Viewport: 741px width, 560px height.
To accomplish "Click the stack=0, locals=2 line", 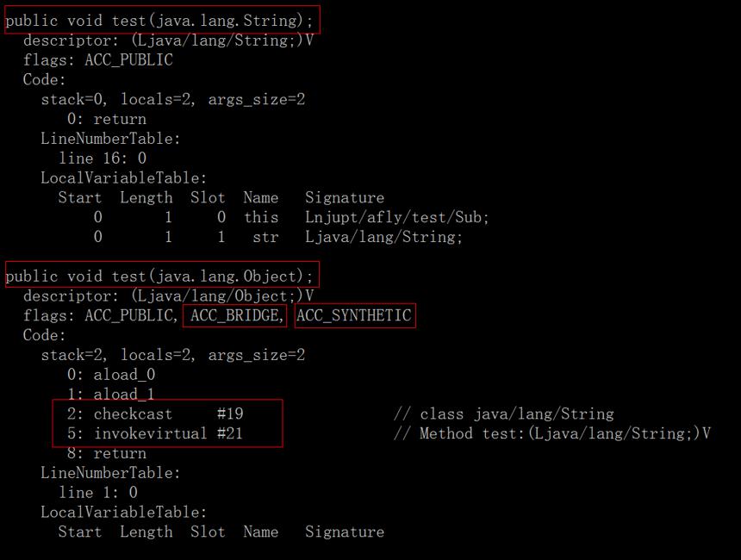I will click(173, 99).
